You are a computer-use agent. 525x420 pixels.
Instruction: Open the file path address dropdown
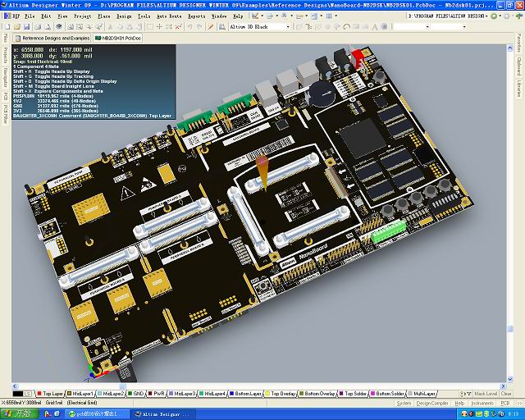[487, 16]
